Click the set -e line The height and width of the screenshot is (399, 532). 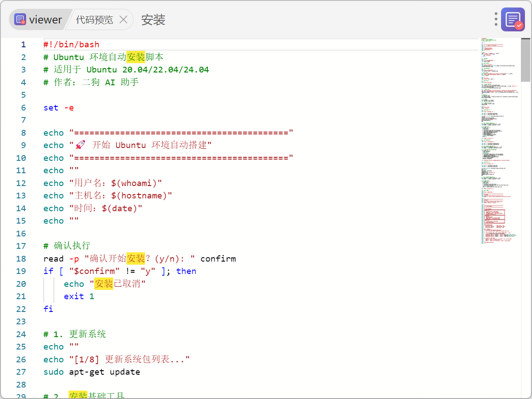(59, 108)
